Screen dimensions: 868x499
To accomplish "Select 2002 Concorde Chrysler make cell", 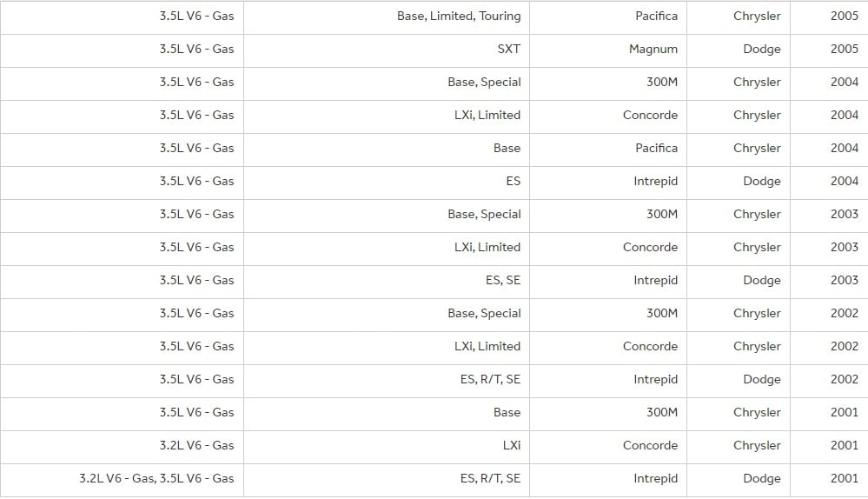I will click(x=739, y=348).
